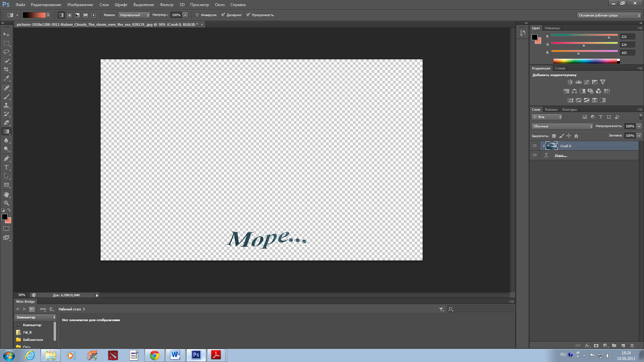
Task: Launch Google Chrome from the taskbar
Action: pos(155,355)
